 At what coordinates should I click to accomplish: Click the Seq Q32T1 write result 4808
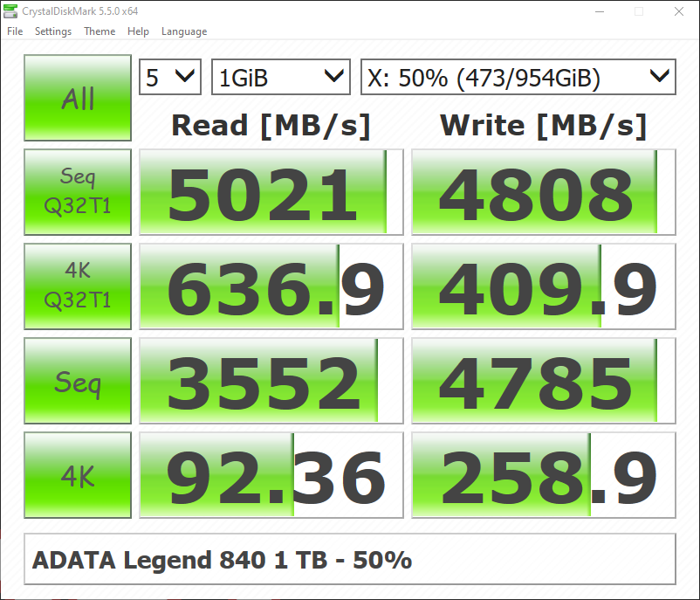click(x=544, y=192)
